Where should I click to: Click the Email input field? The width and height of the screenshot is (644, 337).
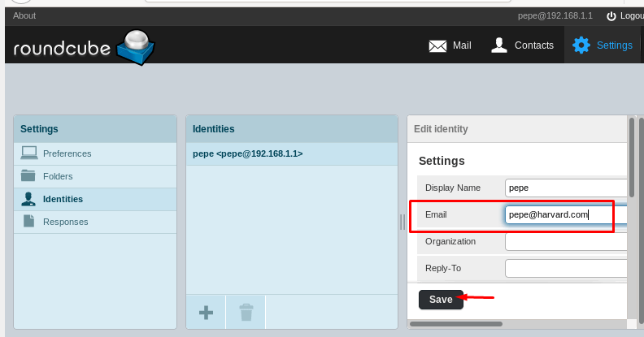click(566, 215)
